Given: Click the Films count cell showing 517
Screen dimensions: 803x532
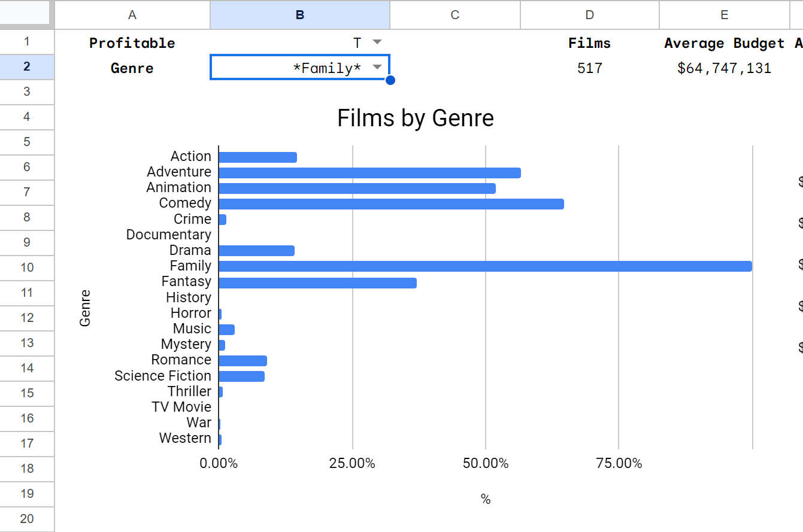Looking at the screenshot, I should [589, 68].
